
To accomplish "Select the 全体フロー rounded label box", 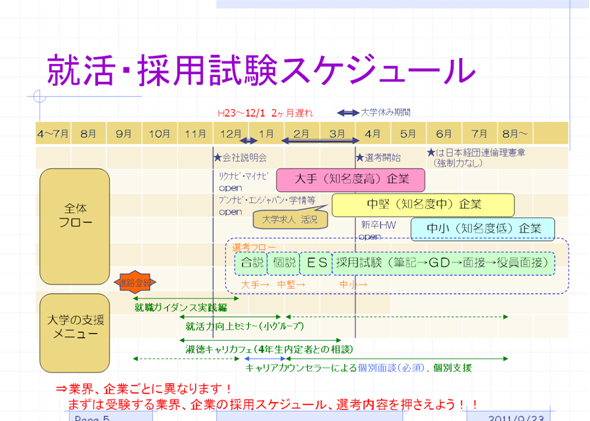I will click(75, 226).
